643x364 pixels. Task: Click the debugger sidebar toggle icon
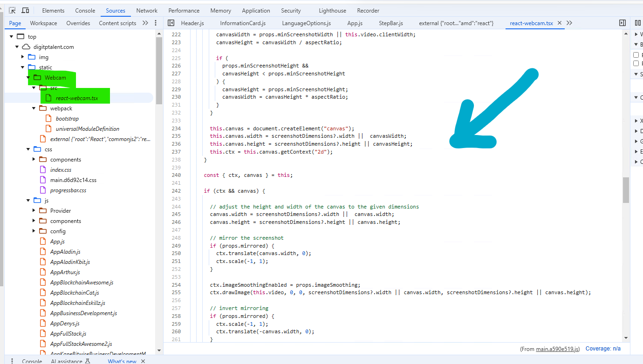tap(622, 23)
